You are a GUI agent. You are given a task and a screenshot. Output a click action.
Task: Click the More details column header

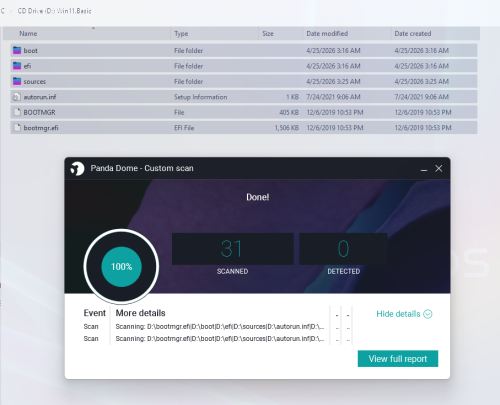(140, 313)
